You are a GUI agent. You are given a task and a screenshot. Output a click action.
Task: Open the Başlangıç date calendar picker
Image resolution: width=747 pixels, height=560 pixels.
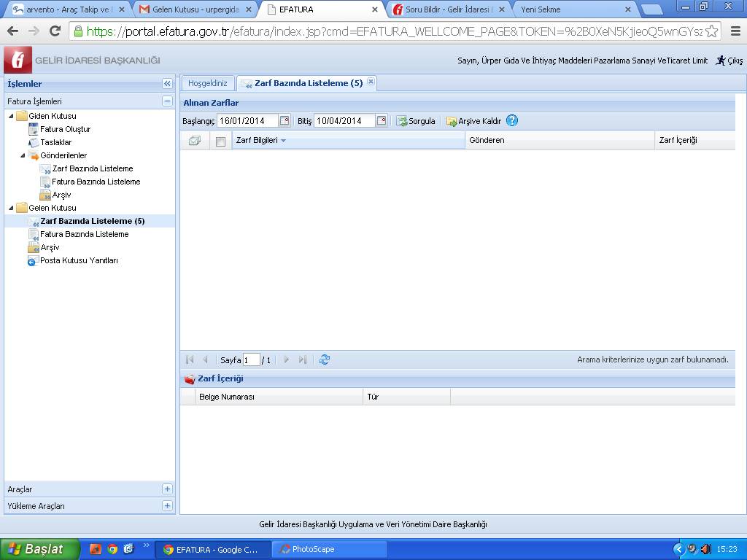pyautogui.click(x=285, y=121)
